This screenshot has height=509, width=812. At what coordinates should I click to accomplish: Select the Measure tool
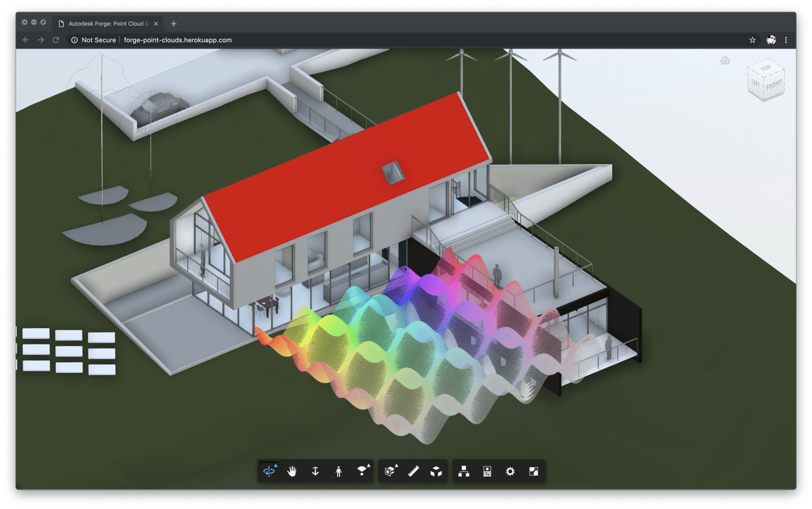click(x=413, y=470)
